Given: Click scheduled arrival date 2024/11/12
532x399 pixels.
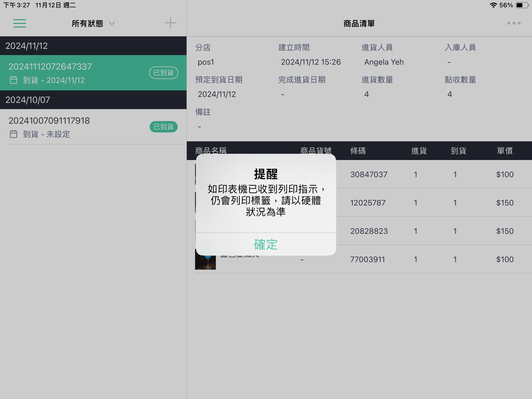Looking at the screenshot, I should pyautogui.click(x=217, y=94).
